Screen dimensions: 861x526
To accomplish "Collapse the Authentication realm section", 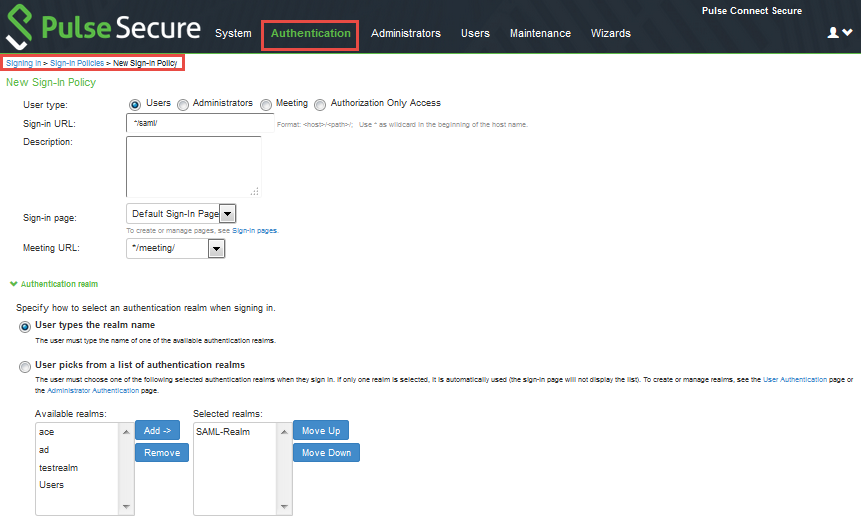I will pyautogui.click(x=54, y=284).
